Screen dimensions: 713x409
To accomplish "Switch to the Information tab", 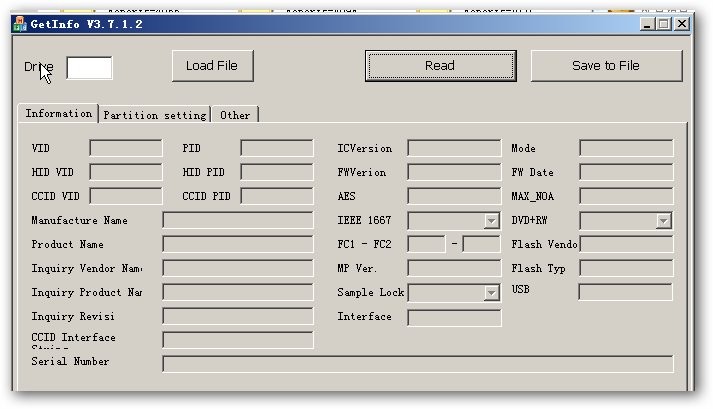I will [58, 113].
